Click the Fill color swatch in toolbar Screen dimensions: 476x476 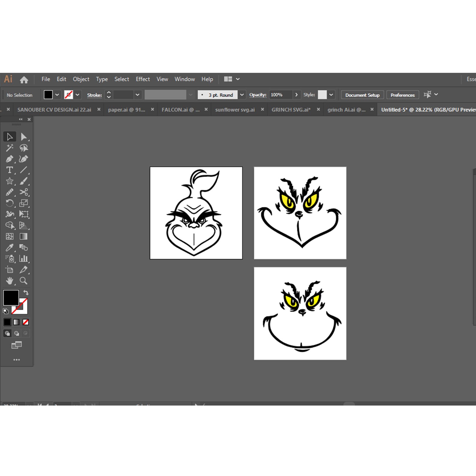(11, 297)
